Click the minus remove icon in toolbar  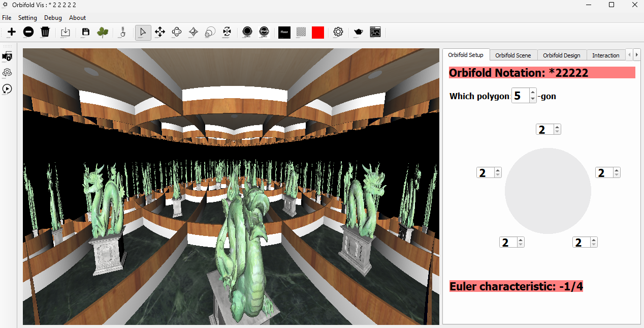click(x=28, y=32)
